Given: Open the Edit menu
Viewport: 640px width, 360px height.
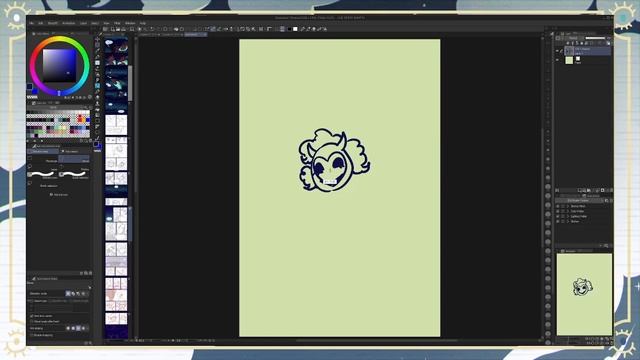Looking at the screenshot, I should 41,23.
